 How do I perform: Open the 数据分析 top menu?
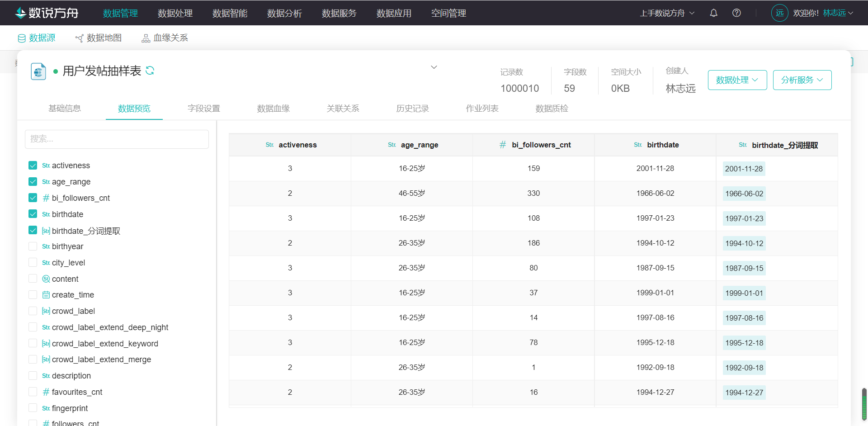[x=284, y=13]
